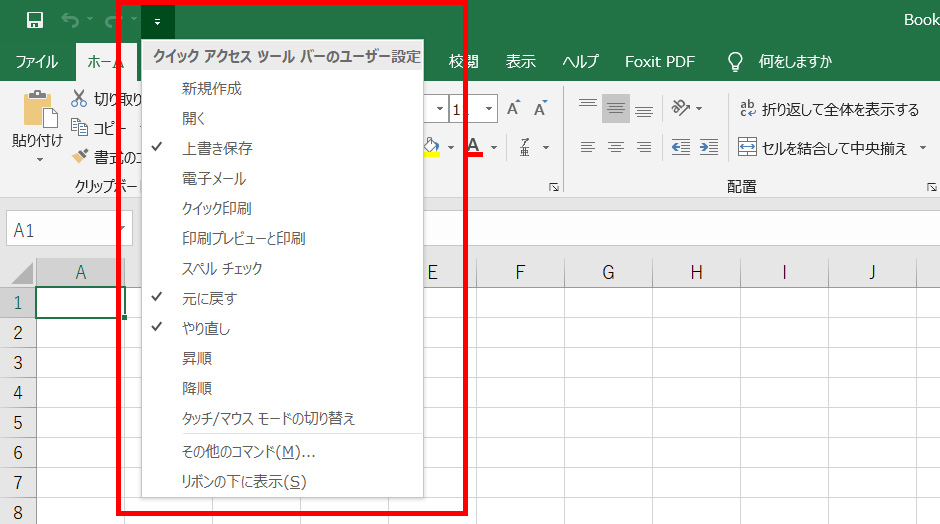Click the Name Box showing A1
940x524 pixels.
[x=69, y=229]
